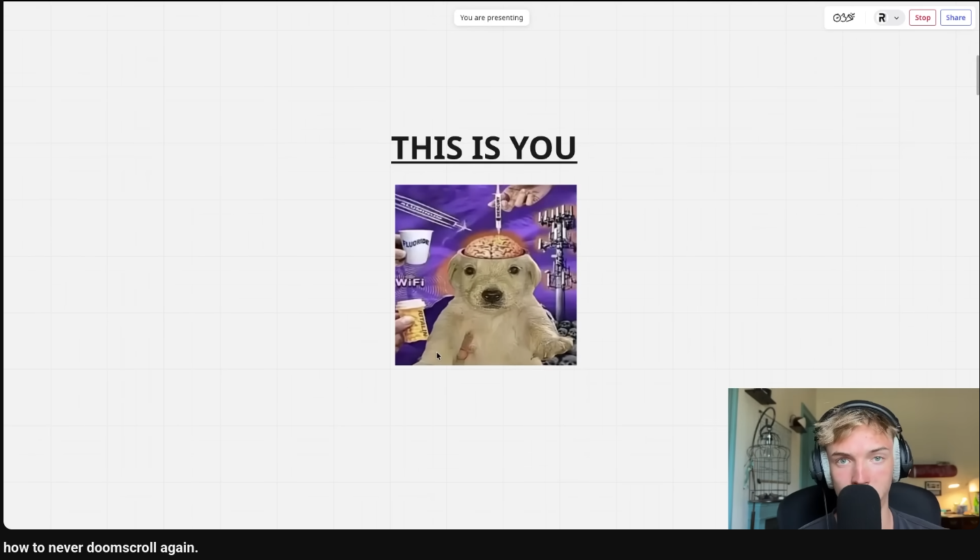Open the timer icon in the toolbar

tap(837, 18)
